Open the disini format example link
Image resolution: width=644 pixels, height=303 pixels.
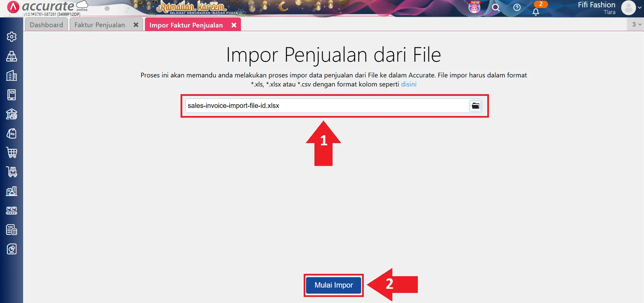pyautogui.click(x=409, y=84)
